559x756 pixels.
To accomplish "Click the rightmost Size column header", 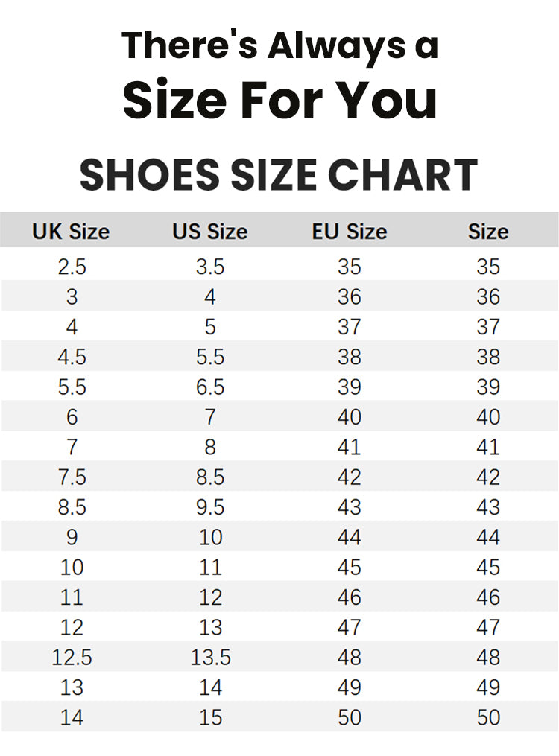I will (x=488, y=232).
